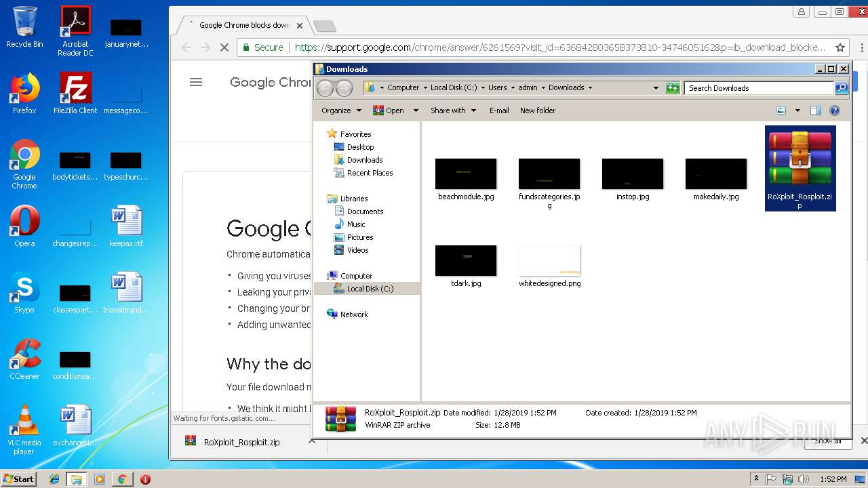Show the preview pane in Explorer

tap(816, 110)
